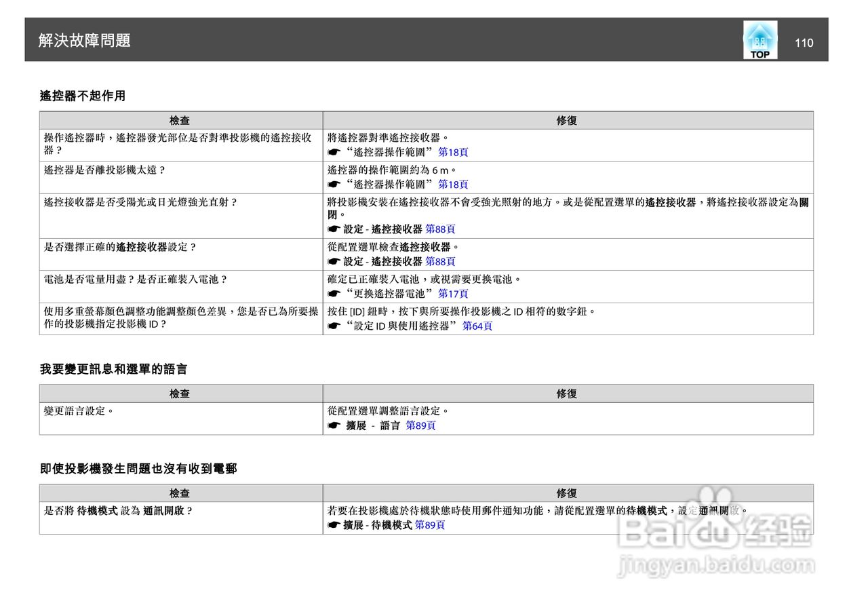
Task: Click the pointing hand icon before 擴展 - 語言
Action: click(x=334, y=425)
